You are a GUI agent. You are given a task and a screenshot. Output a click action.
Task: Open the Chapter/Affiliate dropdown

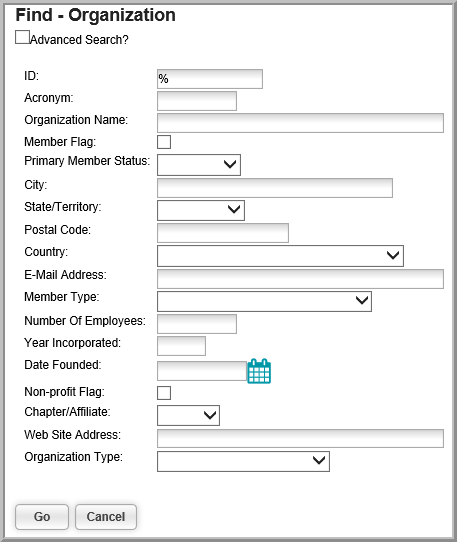[x=188, y=415]
